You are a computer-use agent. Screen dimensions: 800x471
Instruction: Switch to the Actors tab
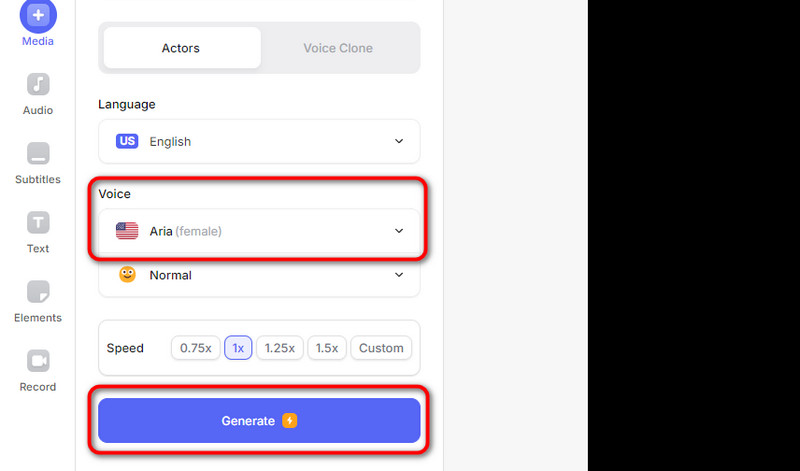[181, 48]
